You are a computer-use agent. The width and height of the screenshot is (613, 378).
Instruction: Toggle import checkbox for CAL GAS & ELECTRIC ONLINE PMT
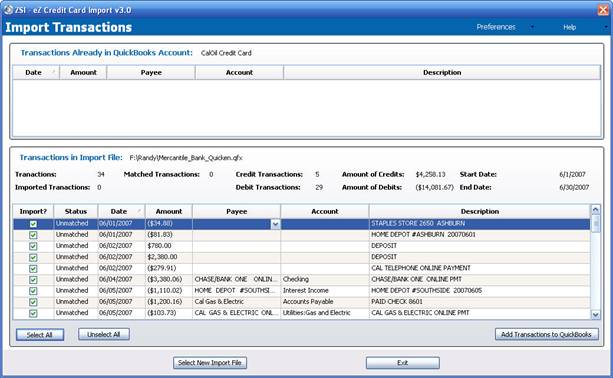pyautogui.click(x=33, y=313)
